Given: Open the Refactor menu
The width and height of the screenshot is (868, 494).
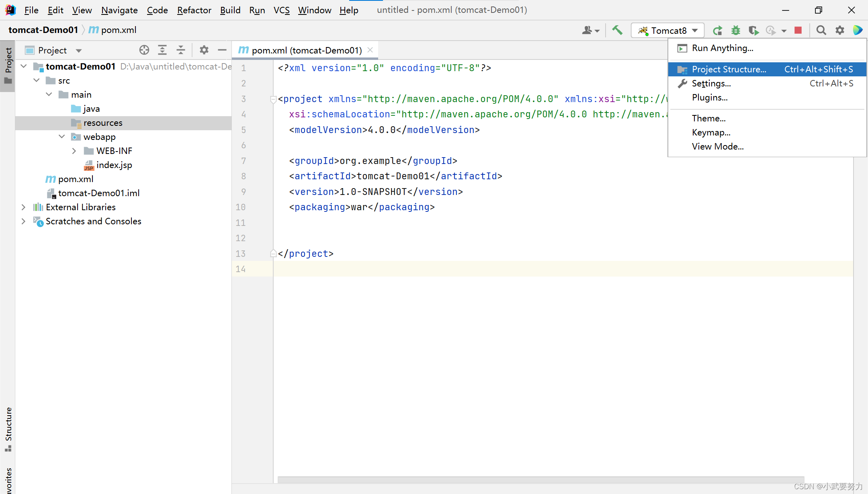Looking at the screenshot, I should (194, 10).
